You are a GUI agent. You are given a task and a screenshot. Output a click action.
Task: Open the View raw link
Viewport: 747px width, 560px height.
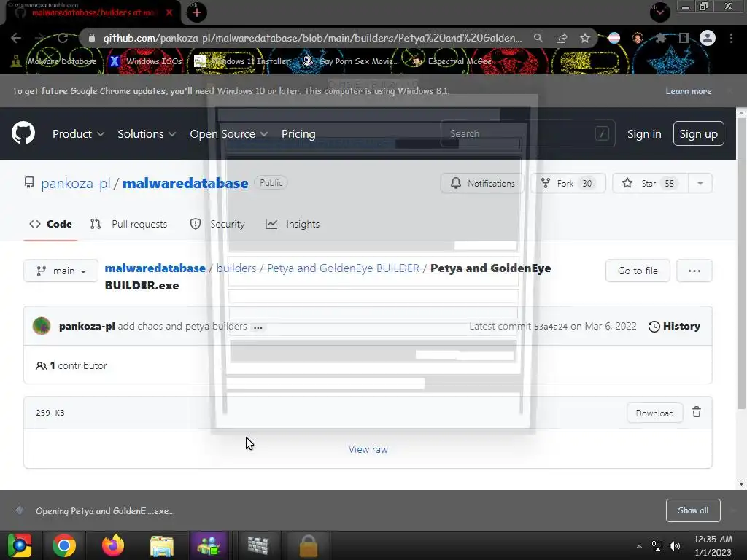tap(368, 449)
